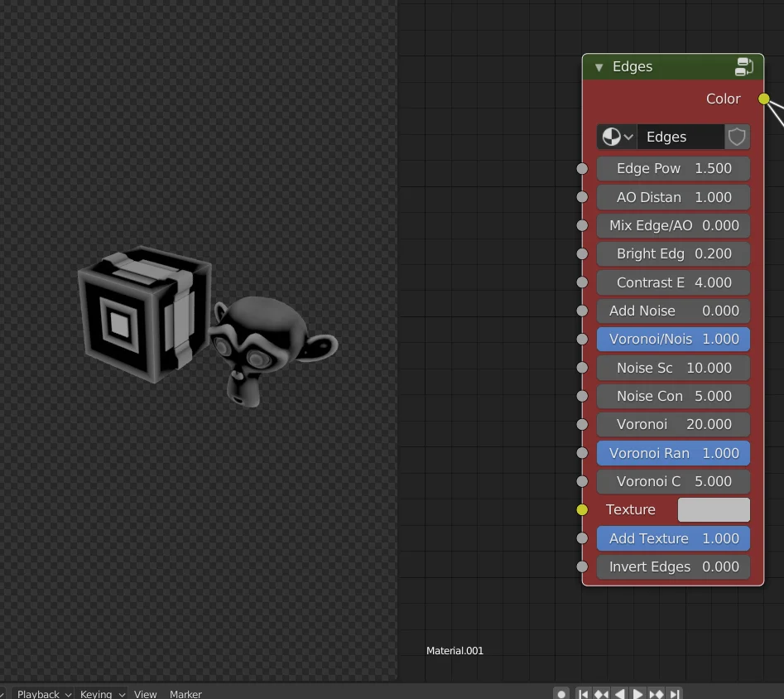Image resolution: width=784 pixels, height=699 pixels.
Task: Toggle the Voronoi/Nois setting off
Action: pos(673,339)
